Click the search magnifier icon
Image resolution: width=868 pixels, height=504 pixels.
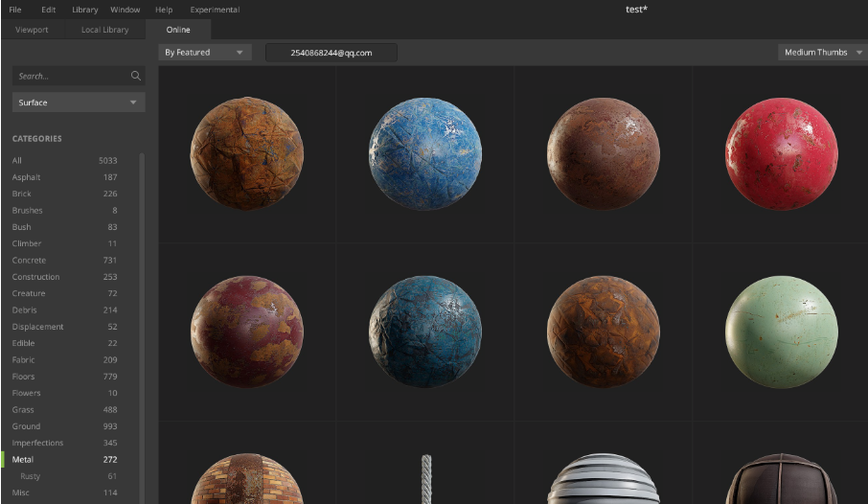[136, 76]
